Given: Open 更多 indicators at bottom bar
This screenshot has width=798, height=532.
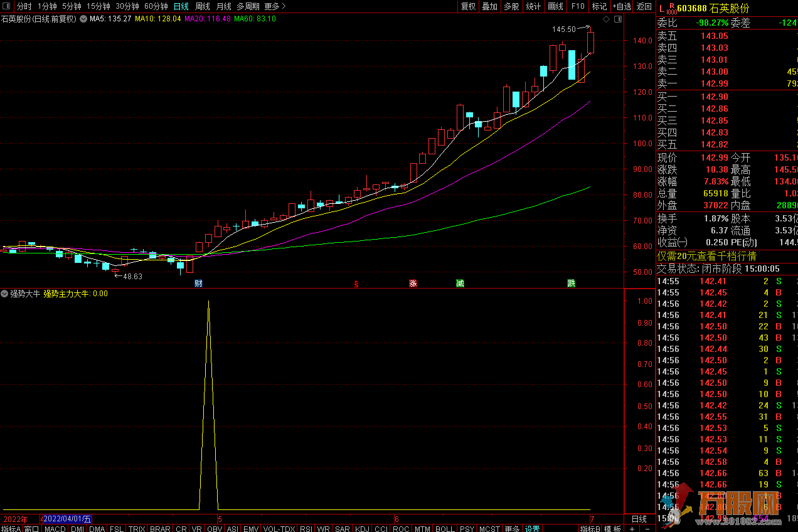Looking at the screenshot, I should (512, 529).
